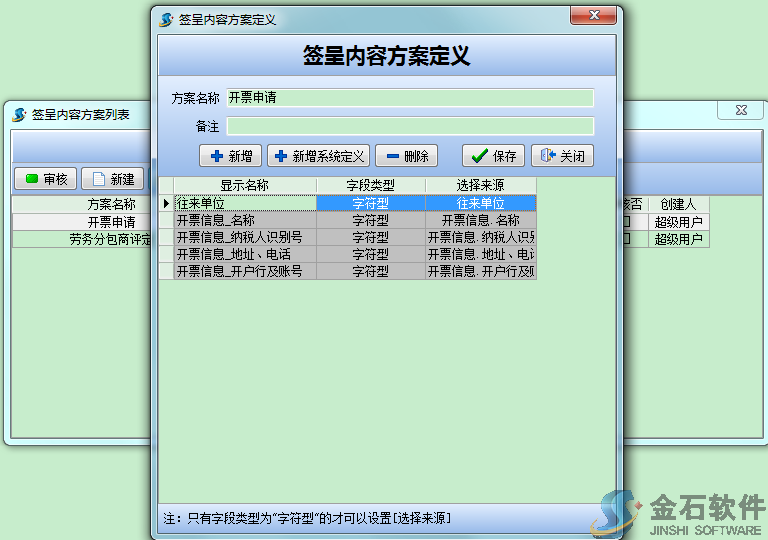Click the highlighted 往来单位 source cell

pyautogui.click(x=480, y=203)
